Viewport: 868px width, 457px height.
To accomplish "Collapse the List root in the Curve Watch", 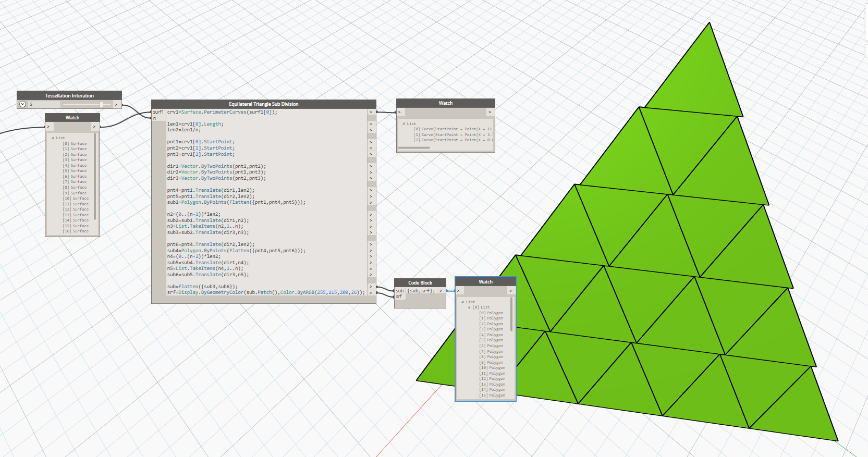I will point(404,123).
